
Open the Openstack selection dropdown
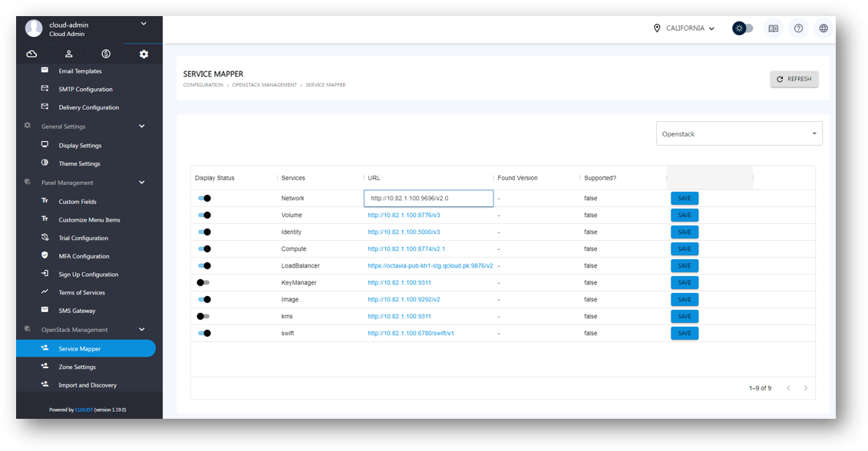coord(738,133)
